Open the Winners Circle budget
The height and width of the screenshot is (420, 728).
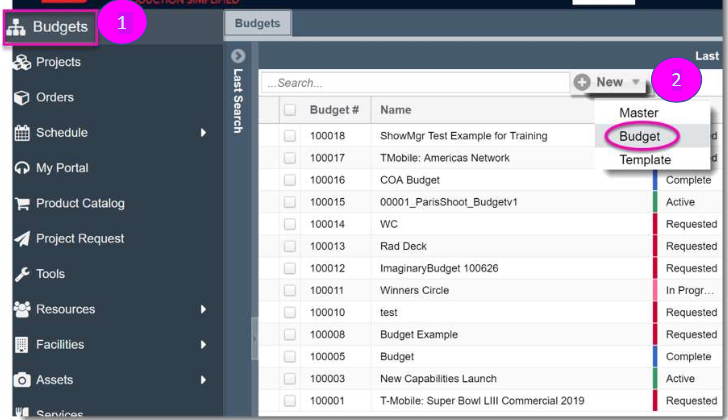pos(414,291)
